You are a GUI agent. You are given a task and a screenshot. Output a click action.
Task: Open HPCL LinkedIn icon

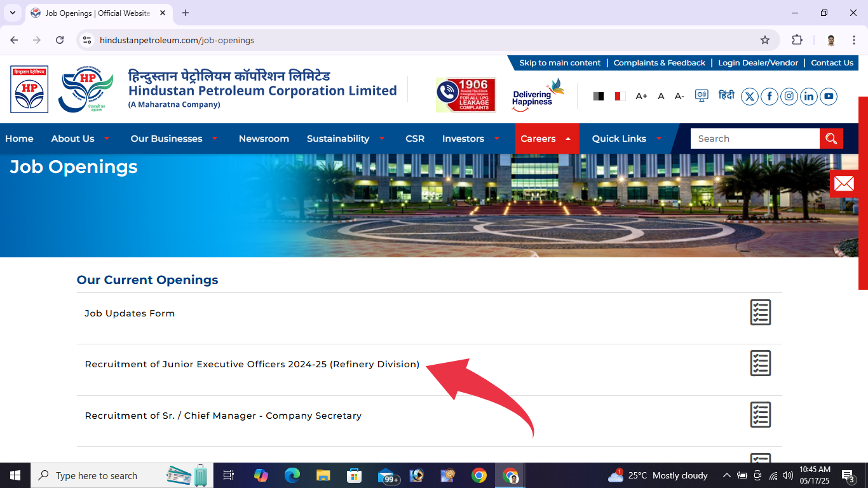coord(809,97)
